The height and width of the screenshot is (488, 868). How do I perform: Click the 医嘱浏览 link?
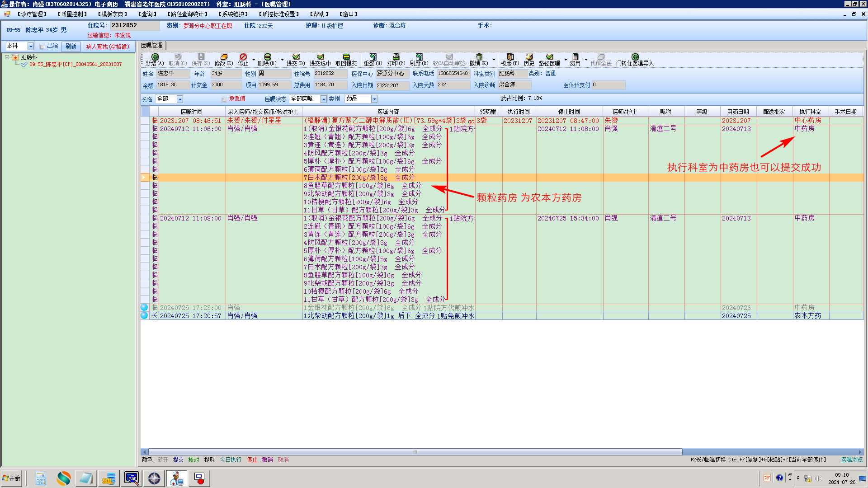(851, 460)
